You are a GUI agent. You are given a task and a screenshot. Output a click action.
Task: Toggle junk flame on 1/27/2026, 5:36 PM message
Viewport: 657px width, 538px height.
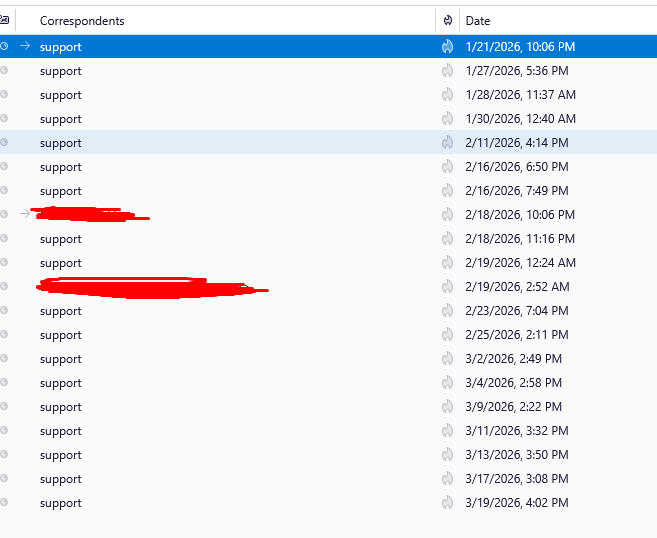point(447,70)
